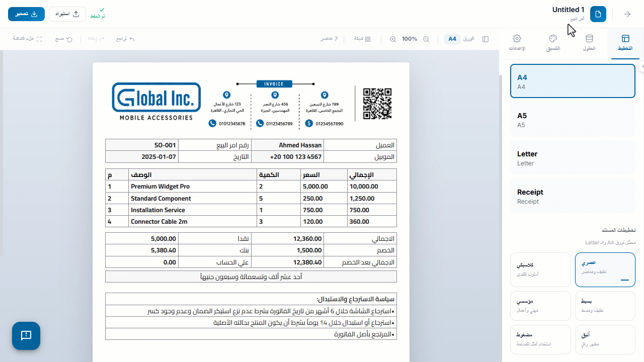The height and width of the screenshot is (362, 644).
Task: Open the الإعدادات settings tab
Action: (x=517, y=43)
